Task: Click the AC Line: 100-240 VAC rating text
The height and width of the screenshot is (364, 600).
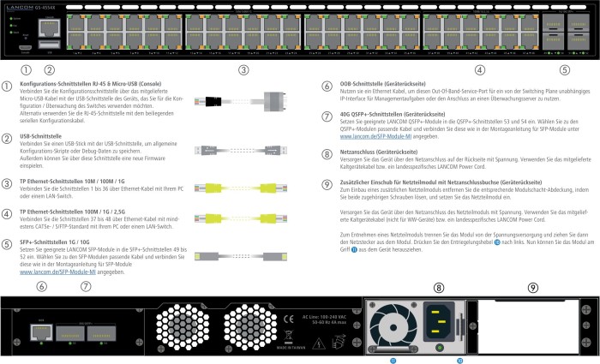Action: pyautogui.click(x=324, y=317)
